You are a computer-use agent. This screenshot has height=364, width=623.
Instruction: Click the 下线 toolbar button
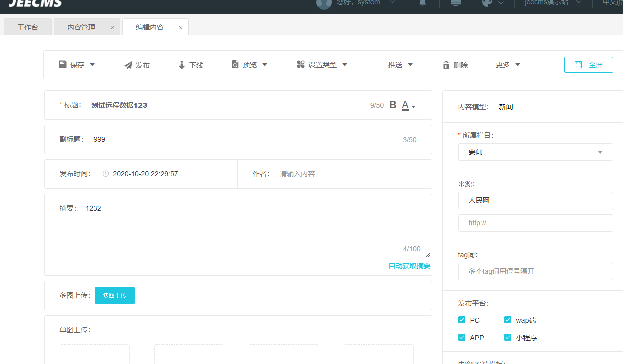point(191,65)
